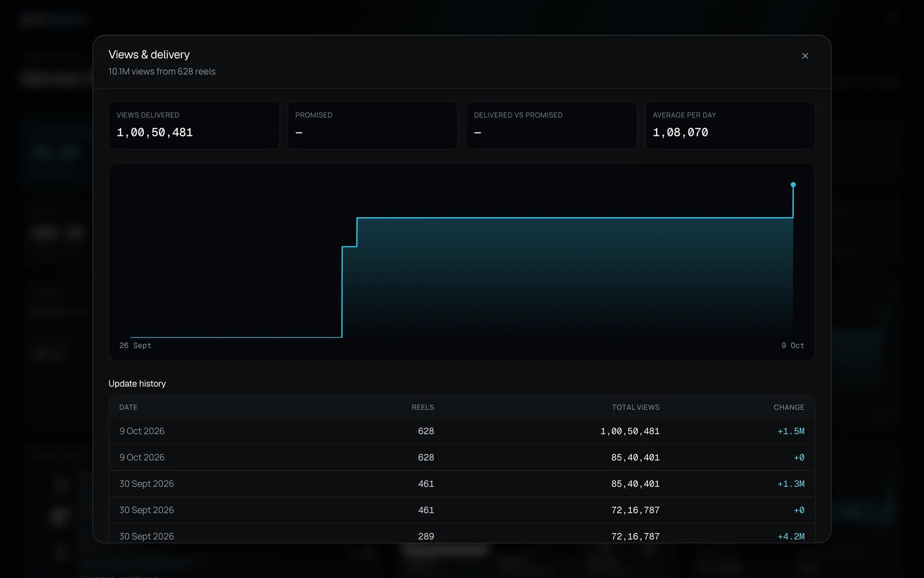Image resolution: width=924 pixels, height=578 pixels.
Task: Click total views 1,00,50,481 in the table
Action: [x=630, y=431]
